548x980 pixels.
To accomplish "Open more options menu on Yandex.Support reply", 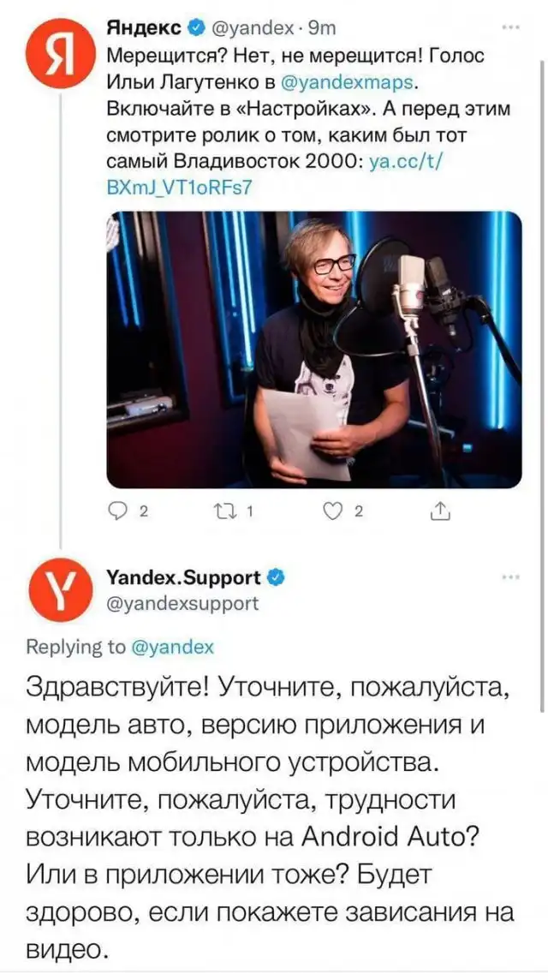I will (x=511, y=578).
